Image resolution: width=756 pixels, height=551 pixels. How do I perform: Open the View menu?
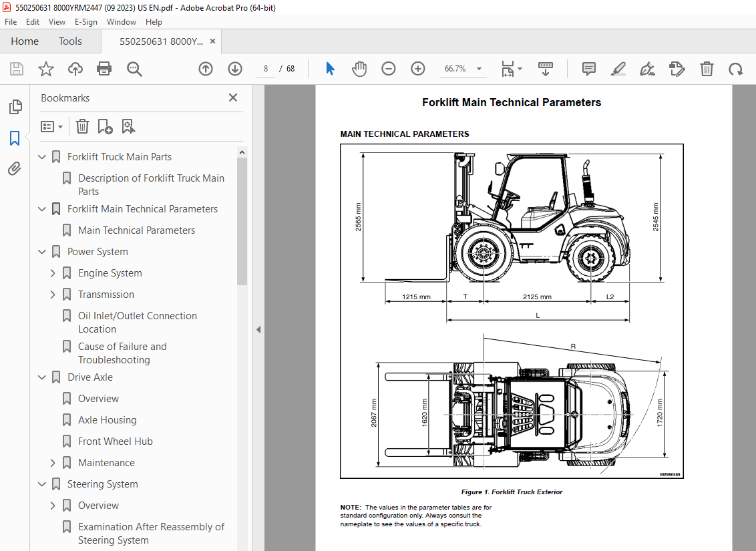(57, 21)
